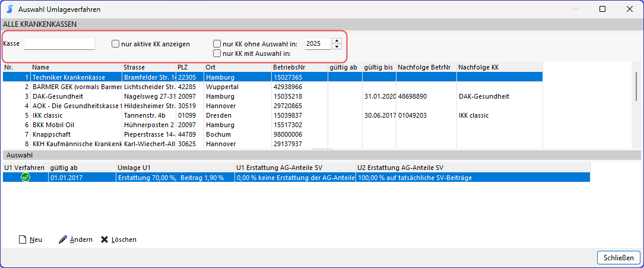Click the Löschen button label
The image size is (644, 268).
coord(124,239)
